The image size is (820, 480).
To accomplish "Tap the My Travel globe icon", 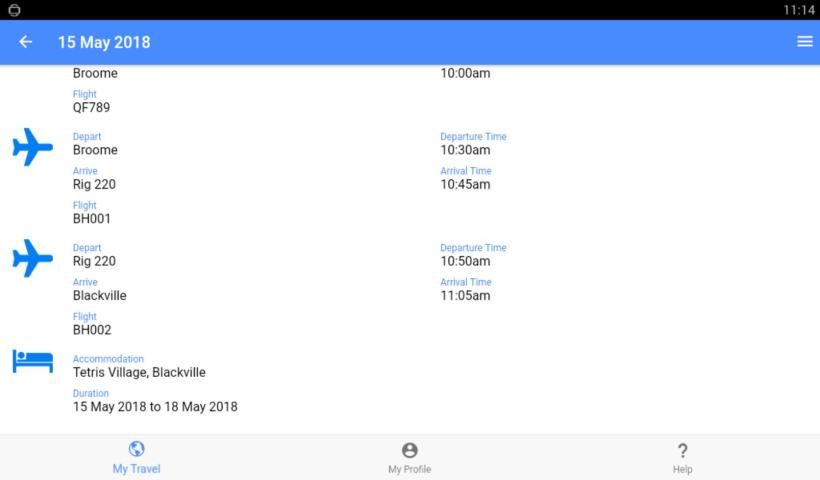I will click(x=136, y=450).
